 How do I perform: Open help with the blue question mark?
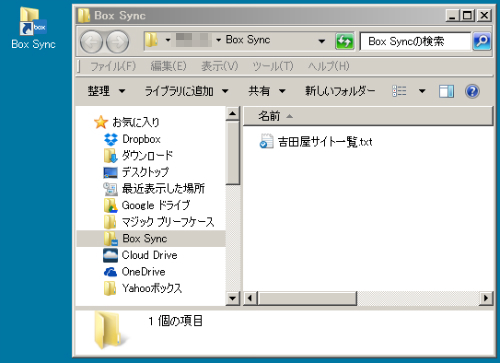(x=472, y=91)
